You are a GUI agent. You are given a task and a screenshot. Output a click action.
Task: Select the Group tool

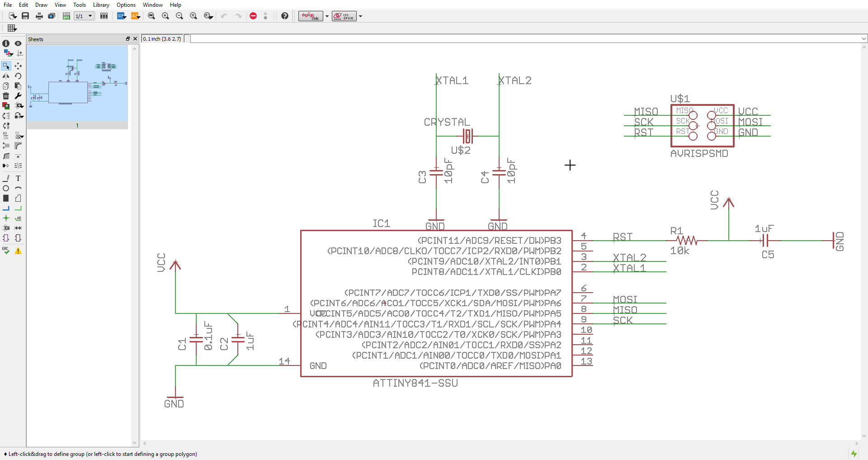[x=6, y=66]
